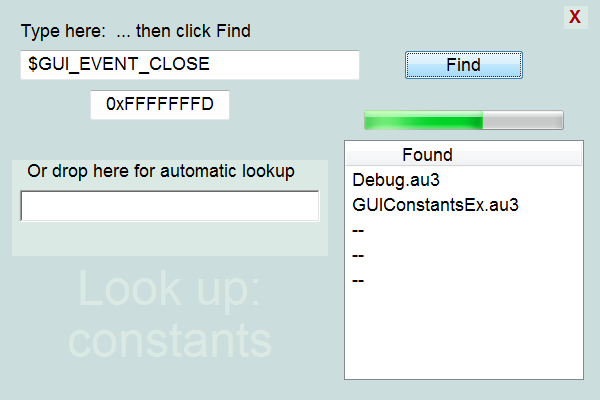Click the word 'Found' in list header
This screenshot has height=400, width=600.
coord(427,155)
